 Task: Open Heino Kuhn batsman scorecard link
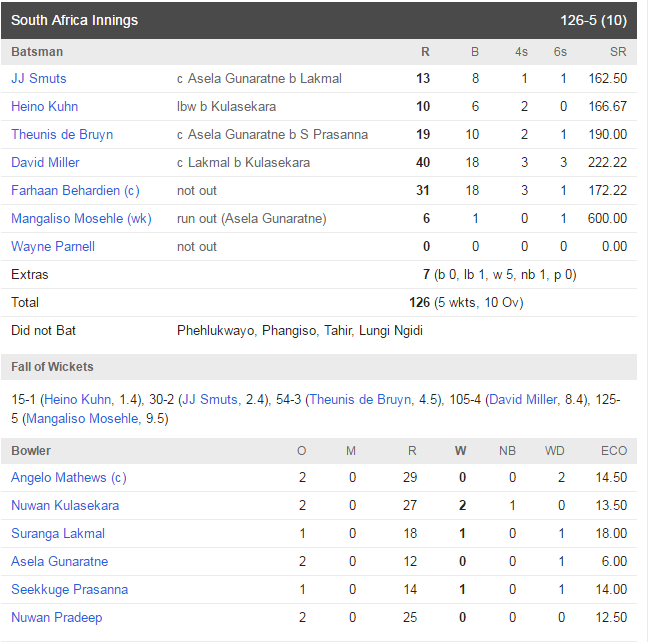pos(44,106)
